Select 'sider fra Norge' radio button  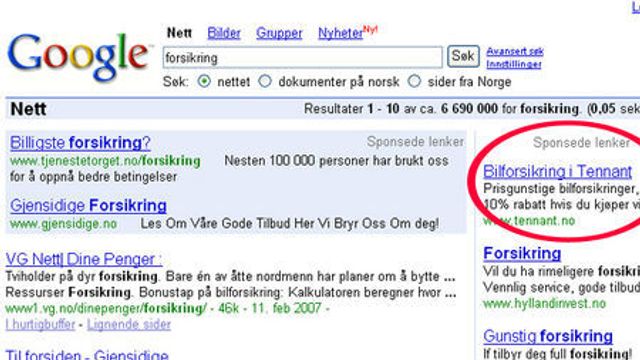[x=414, y=81]
